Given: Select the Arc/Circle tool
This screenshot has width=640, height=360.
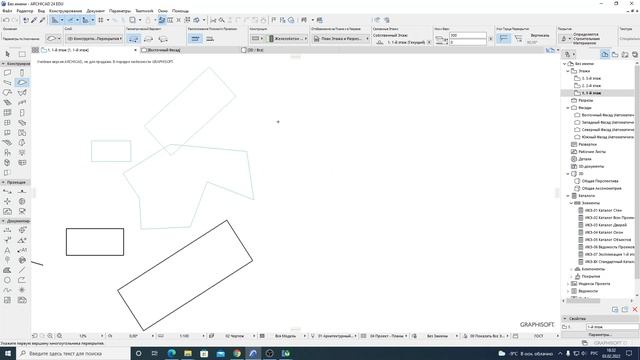Looking at the screenshot, I should 7,280.
